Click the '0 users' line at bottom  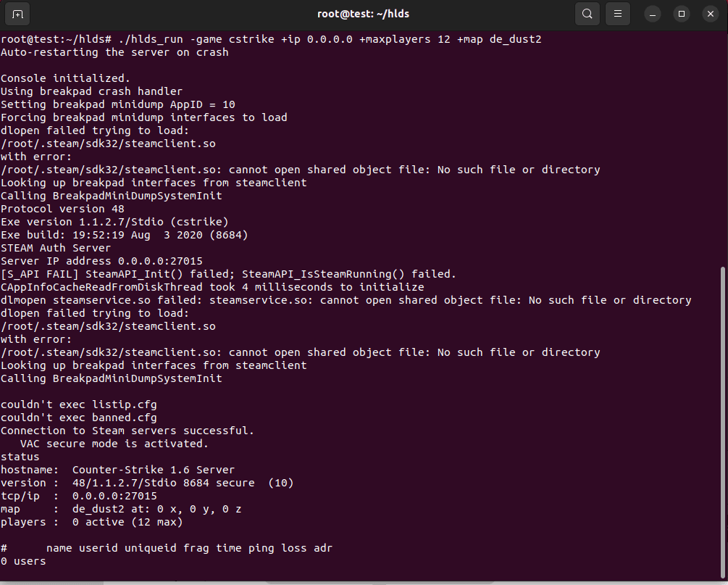[x=23, y=561]
